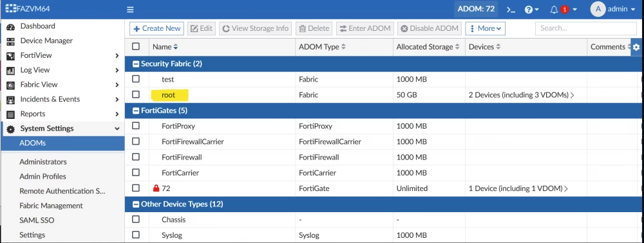Click the Comments column header

(607, 47)
